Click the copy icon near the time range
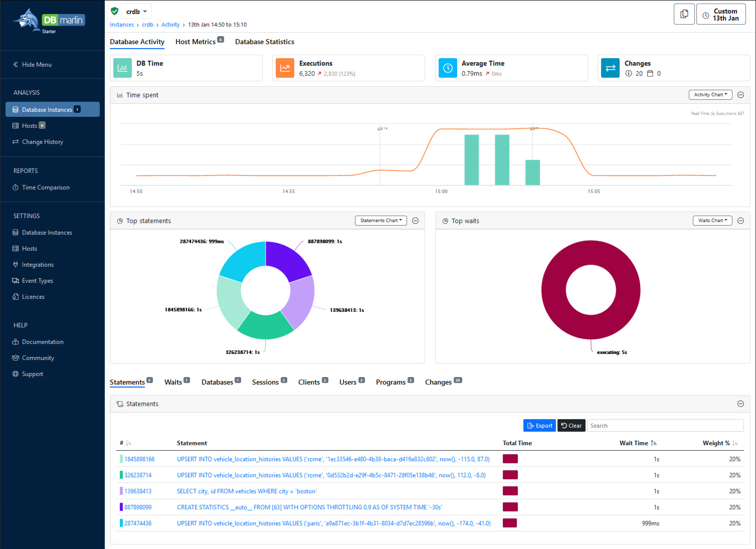The image size is (756, 549). coord(684,14)
